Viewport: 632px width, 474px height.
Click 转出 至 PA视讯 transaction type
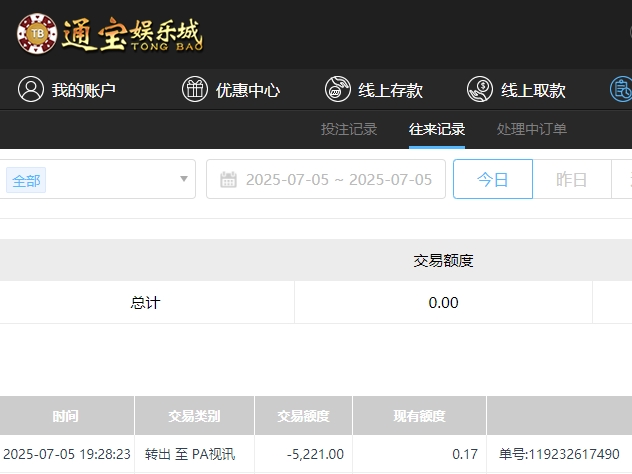click(x=190, y=454)
